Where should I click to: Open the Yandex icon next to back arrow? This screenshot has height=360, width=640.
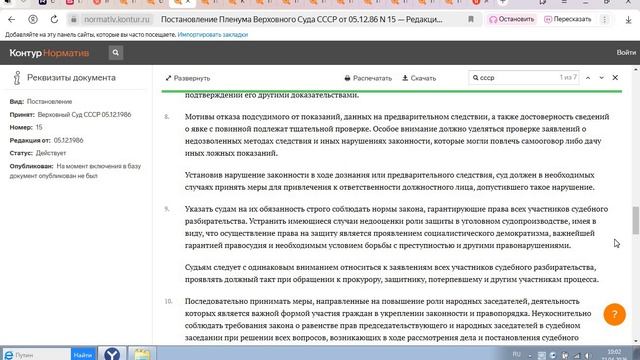click(x=33, y=19)
